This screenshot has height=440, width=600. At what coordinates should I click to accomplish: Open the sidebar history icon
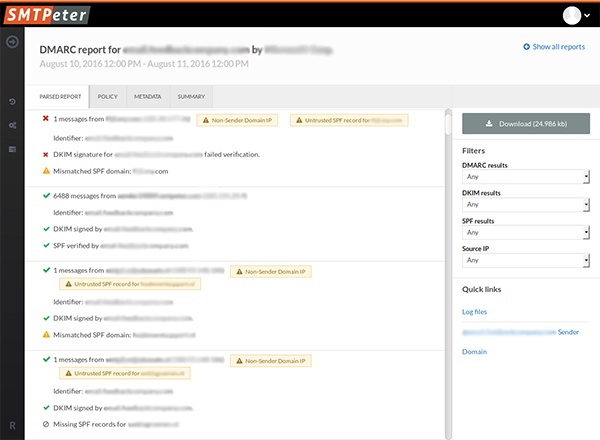12,101
